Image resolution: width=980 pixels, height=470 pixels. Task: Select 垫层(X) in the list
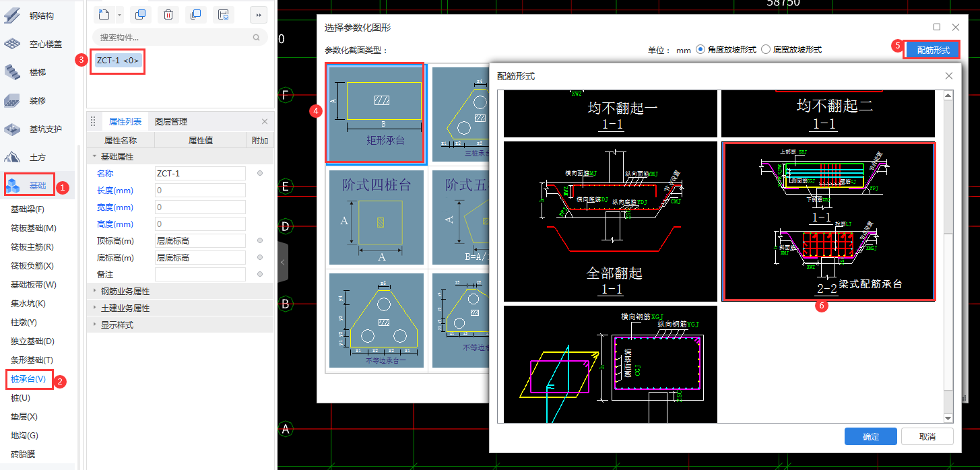(24, 417)
